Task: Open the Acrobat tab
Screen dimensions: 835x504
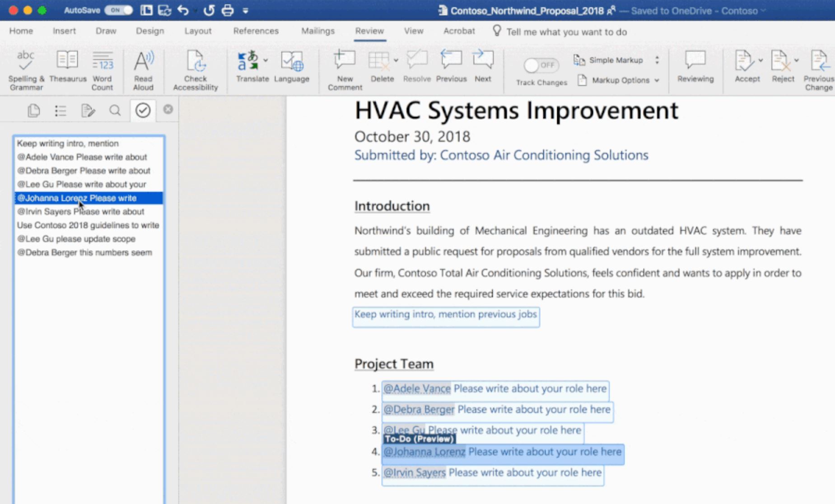Action: pos(459,31)
